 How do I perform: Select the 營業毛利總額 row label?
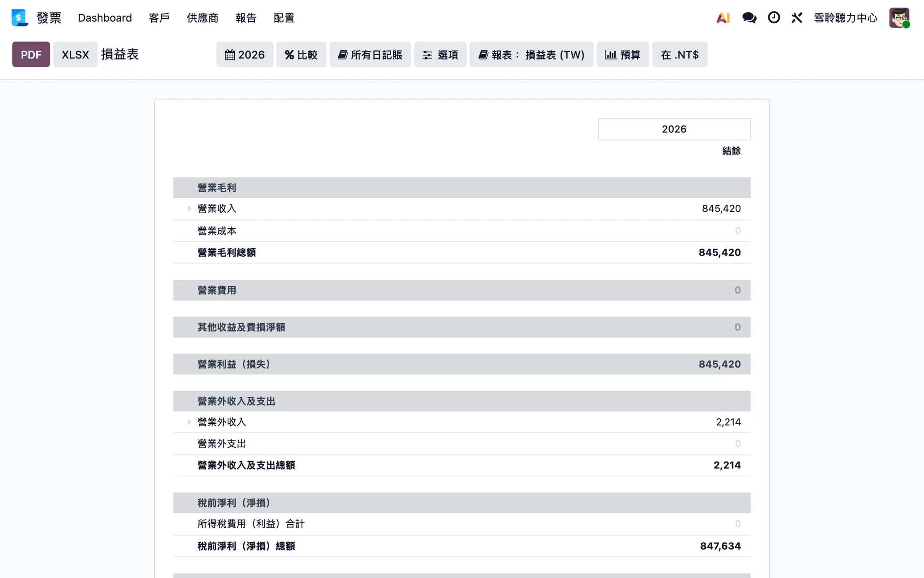point(227,252)
